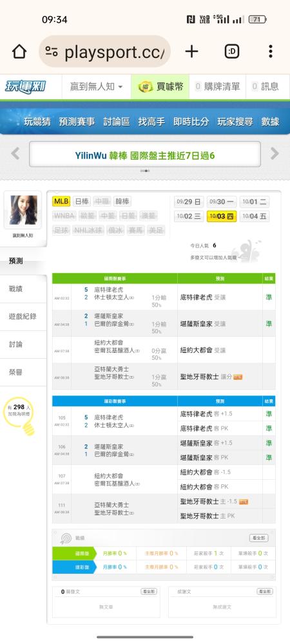Show next banner with right arrow
The image size is (290, 644).
click(x=275, y=154)
